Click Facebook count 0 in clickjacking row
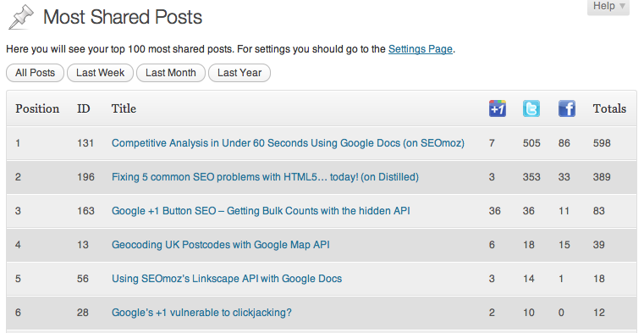 [x=561, y=313]
